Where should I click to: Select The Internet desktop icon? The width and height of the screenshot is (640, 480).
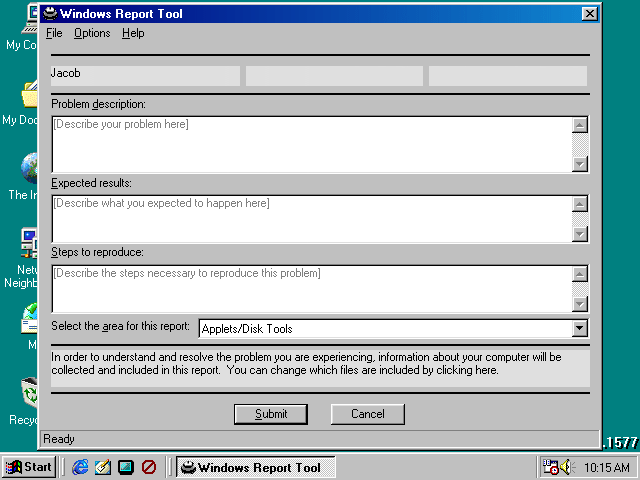[23, 177]
